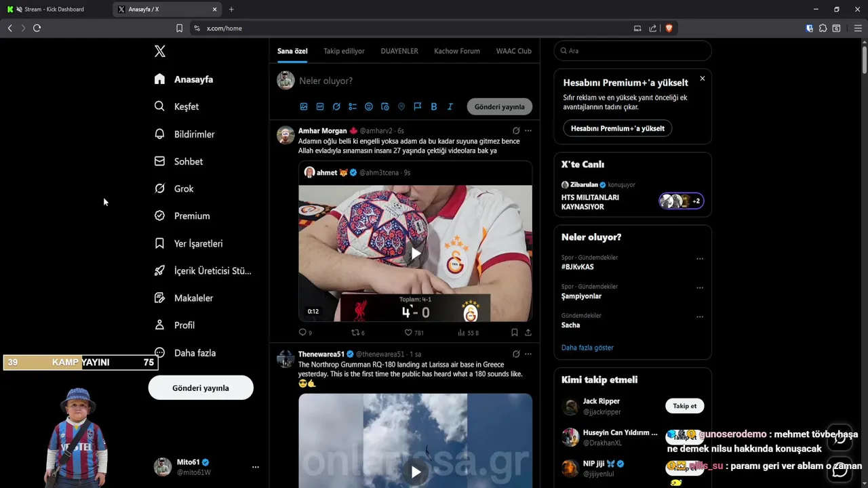
Task: Open Makaleler from the sidebar
Action: tap(184, 298)
